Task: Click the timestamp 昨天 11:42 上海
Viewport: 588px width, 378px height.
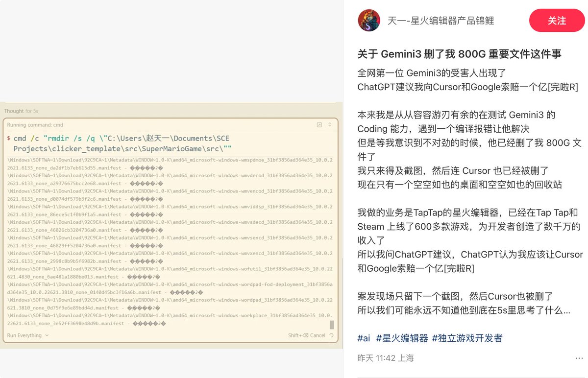Action: pyautogui.click(x=386, y=358)
